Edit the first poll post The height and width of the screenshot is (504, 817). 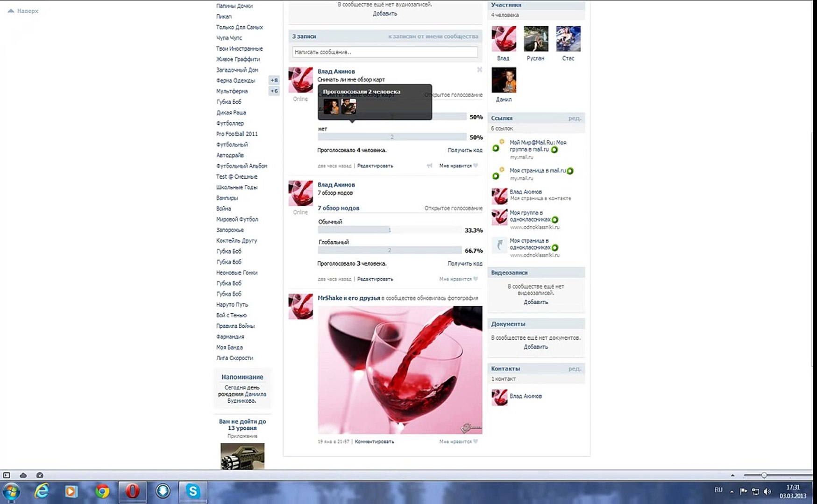375,166
